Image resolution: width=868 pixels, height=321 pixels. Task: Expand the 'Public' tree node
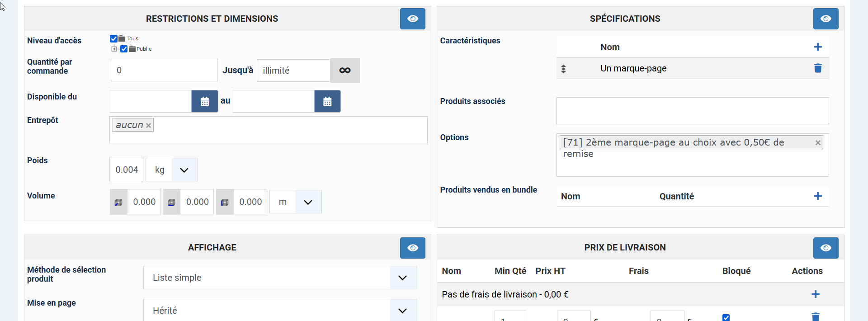(x=114, y=49)
